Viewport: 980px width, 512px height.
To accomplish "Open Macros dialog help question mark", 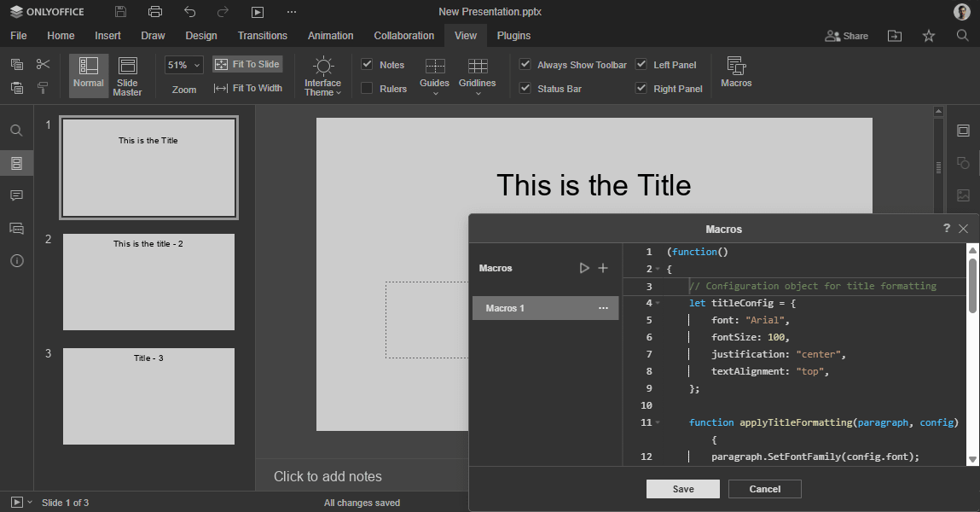I will [x=946, y=228].
